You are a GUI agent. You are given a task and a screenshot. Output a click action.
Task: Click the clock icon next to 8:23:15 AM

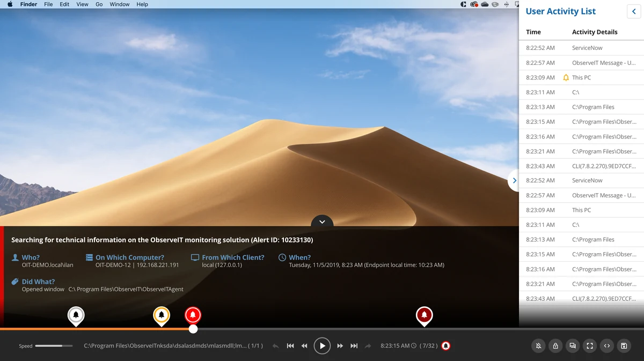pos(414,346)
